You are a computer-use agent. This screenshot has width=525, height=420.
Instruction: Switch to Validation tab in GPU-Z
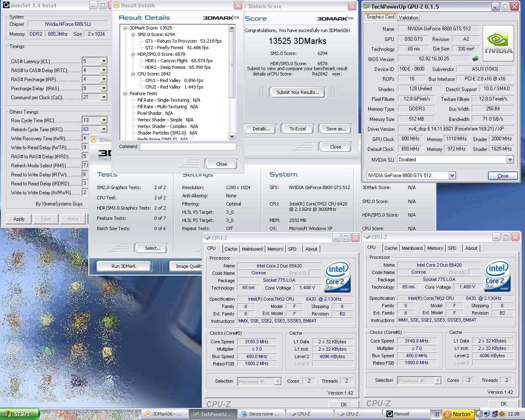point(409,17)
